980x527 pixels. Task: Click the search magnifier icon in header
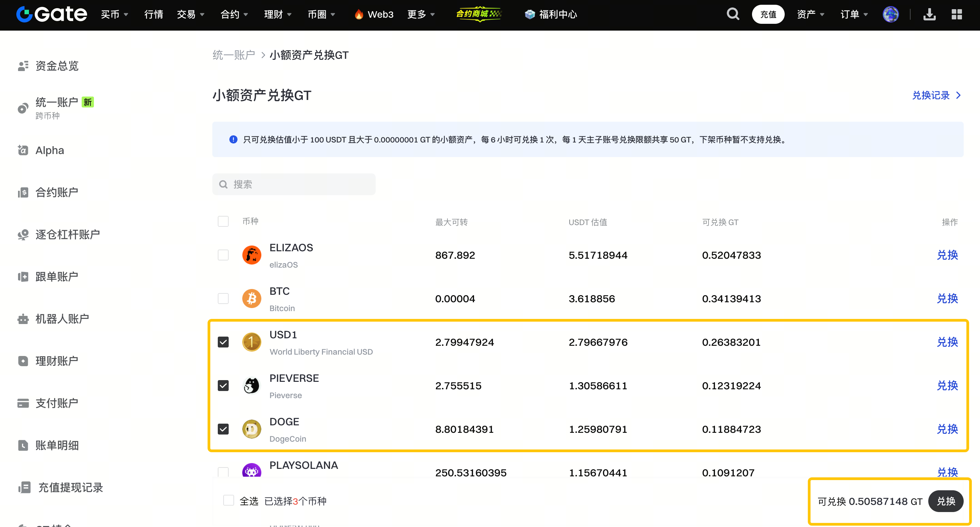[733, 14]
